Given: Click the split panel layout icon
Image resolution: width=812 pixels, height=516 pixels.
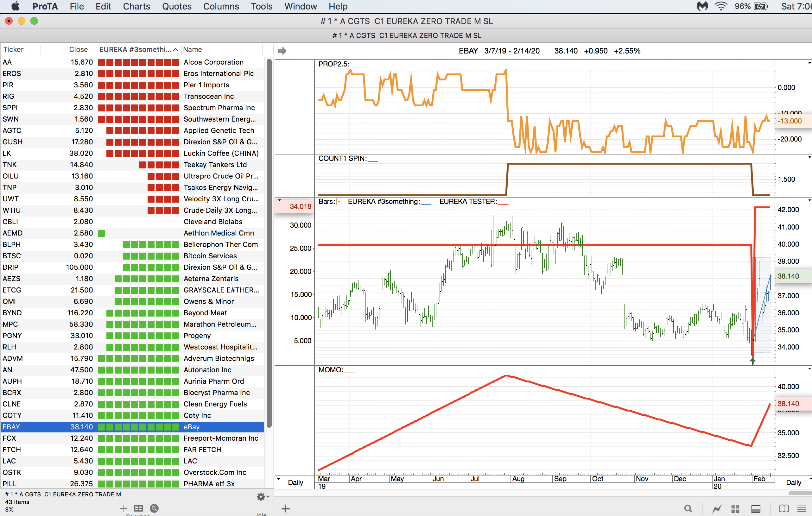Looking at the screenshot, I should click(x=756, y=508).
